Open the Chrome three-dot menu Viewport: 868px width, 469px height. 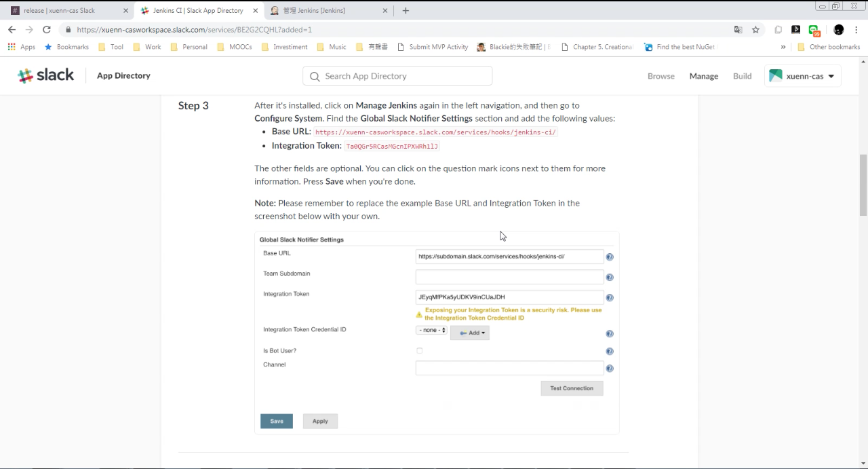[x=857, y=30]
